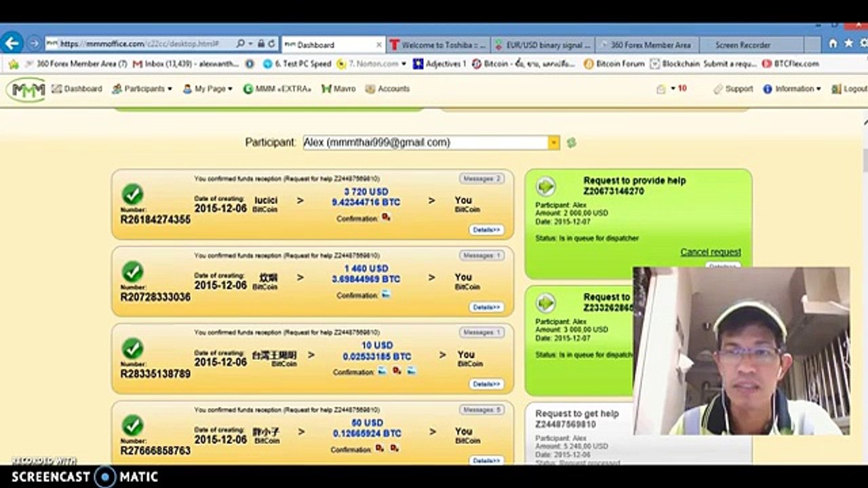The width and height of the screenshot is (868, 488).
Task: Click the page refresh icon in address bar
Action: pyautogui.click(x=271, y=43)
